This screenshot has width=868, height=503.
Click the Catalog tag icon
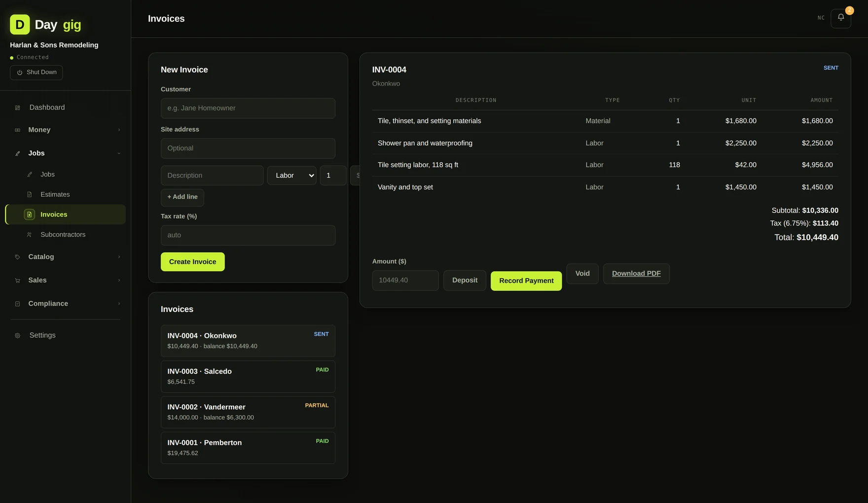pyautogui.click(x=18, y=257)
